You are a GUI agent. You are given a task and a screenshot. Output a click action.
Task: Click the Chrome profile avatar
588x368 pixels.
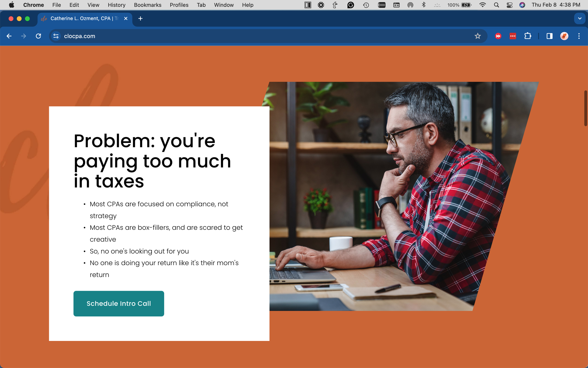[564, 36]
